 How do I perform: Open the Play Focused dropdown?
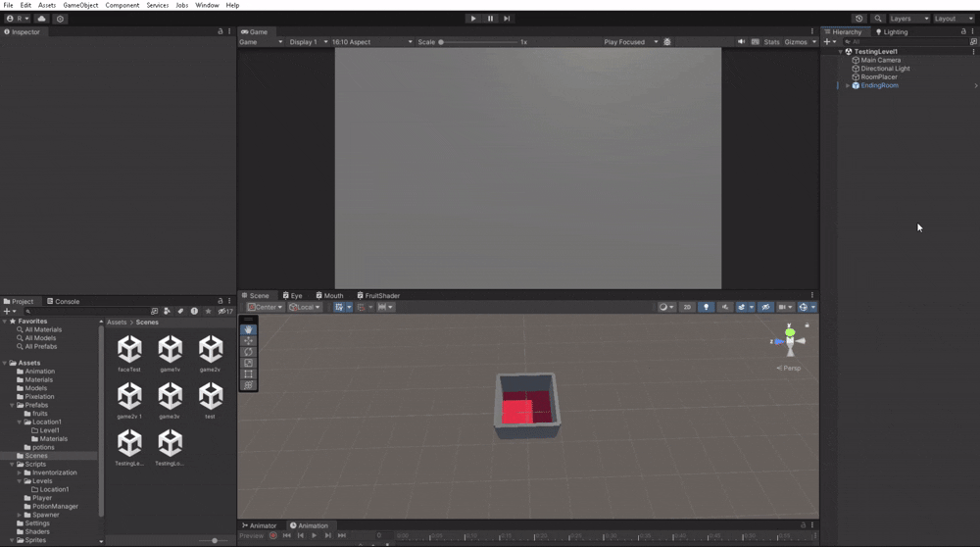pos(630,42)
